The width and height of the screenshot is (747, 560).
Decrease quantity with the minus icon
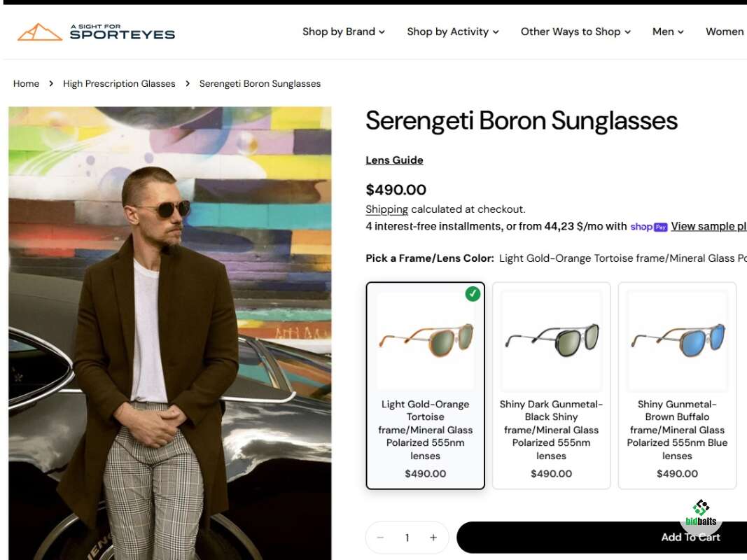click(x=380, y=538)
